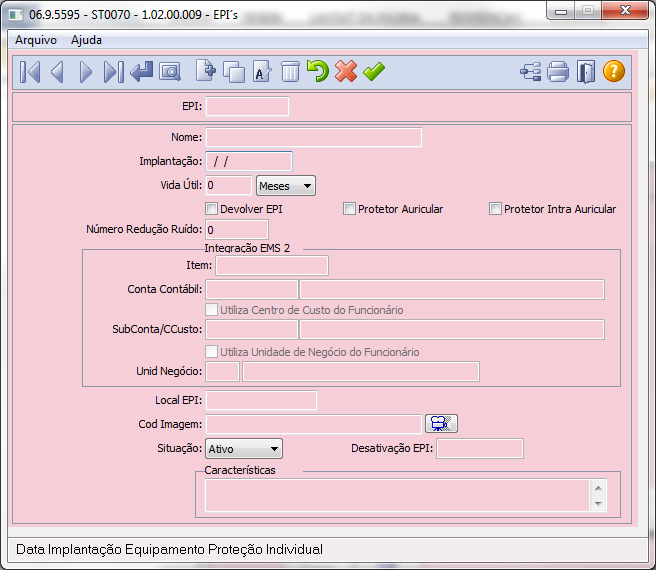The width and height of the screenshot is (656, 570).
Task: Click the modify record icon
Action: [x=262, y=71]
